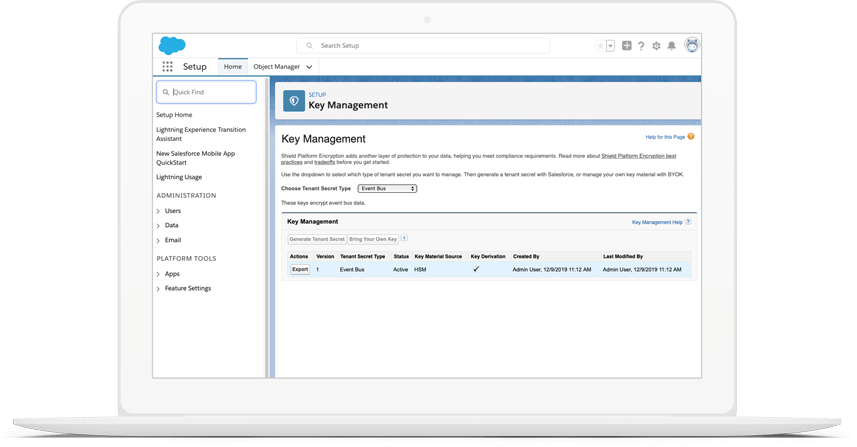Click the Key Management Help question icon
Viewport: 857px width, 447px height.
[x=688, y=222]
